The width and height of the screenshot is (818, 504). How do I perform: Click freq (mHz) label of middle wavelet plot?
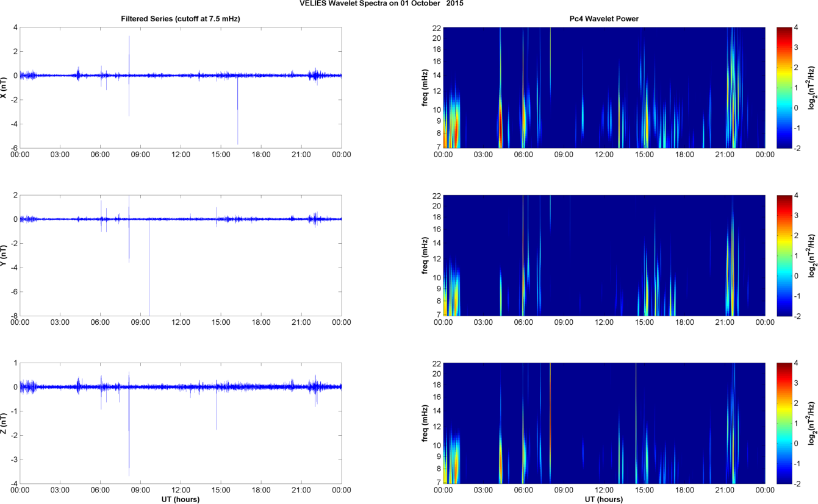coord(426,256)
